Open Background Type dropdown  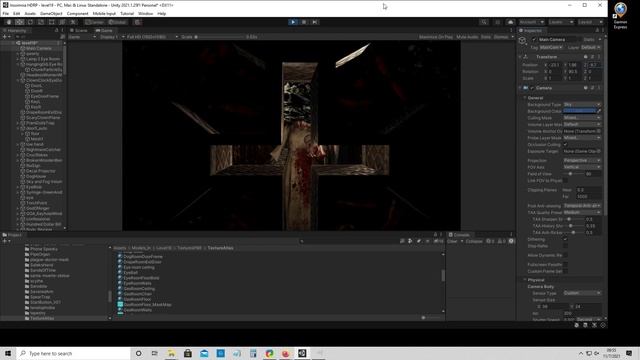pyautogui.click(x=582, y=104)
